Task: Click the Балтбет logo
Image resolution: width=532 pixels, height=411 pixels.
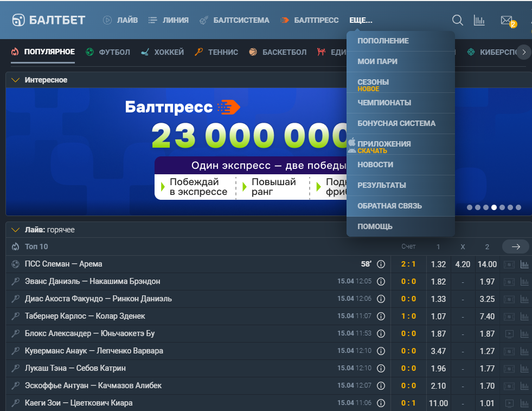Action: (48, 20)
